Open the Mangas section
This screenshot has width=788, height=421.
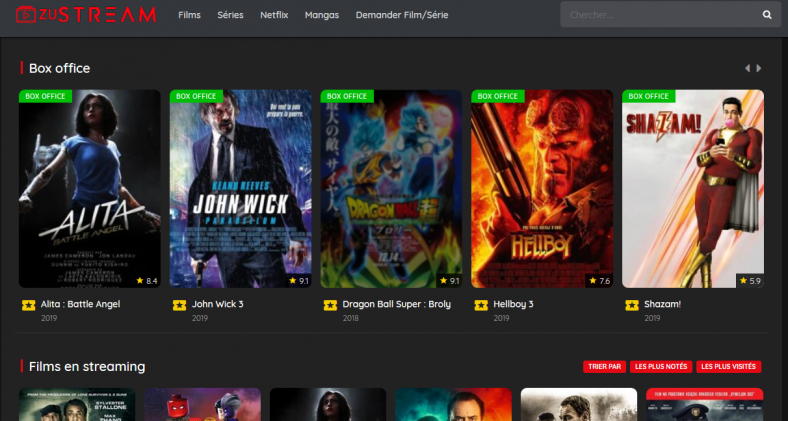[321, 15]
